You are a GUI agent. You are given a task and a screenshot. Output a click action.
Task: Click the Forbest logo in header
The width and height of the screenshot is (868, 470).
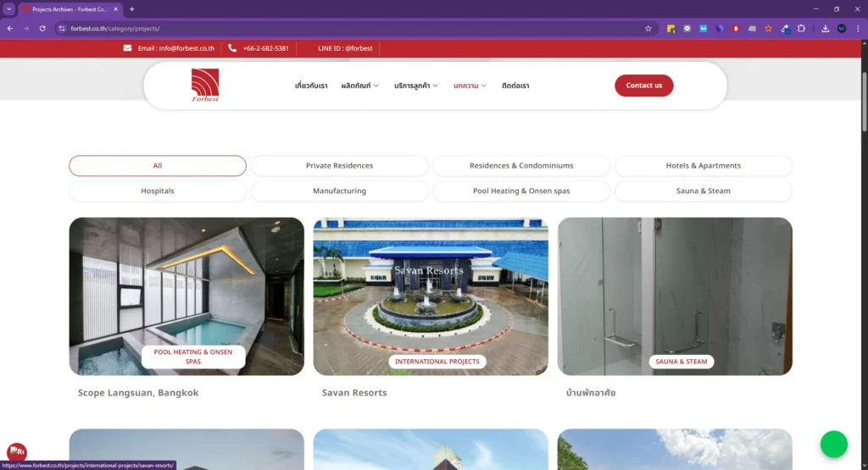point(205,86)
